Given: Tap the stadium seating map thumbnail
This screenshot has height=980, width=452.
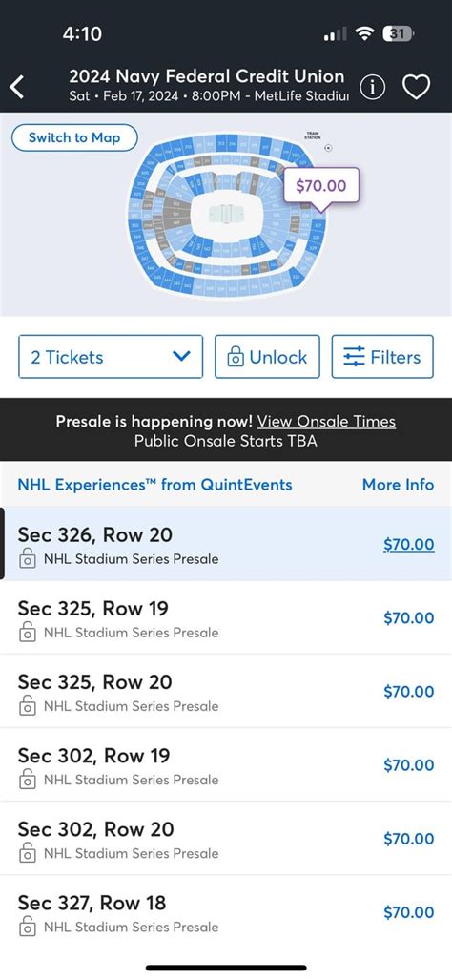Looking at the screenshot, I should tap(227, 214).
